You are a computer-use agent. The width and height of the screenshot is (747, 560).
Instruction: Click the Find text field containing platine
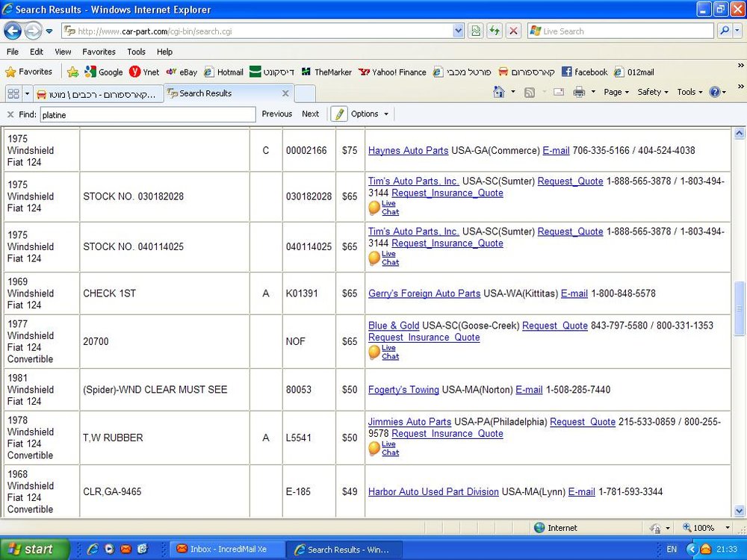[148, 115]
